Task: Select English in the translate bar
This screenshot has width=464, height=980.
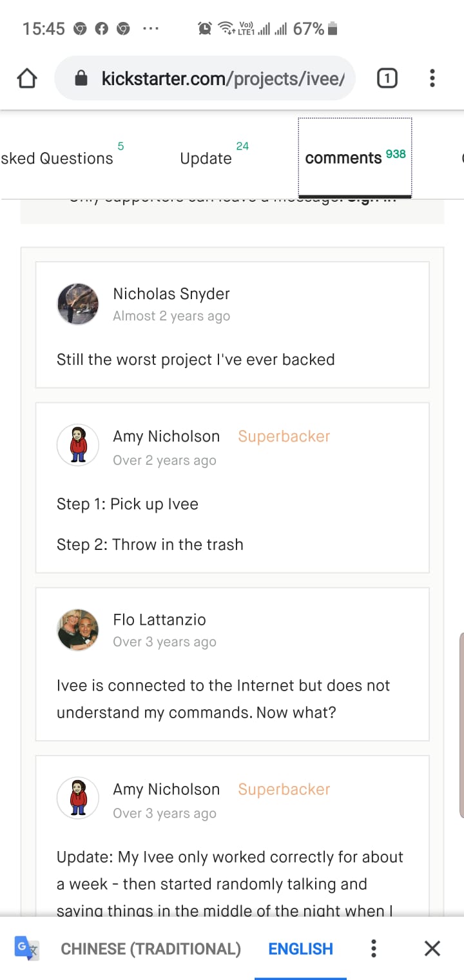Action: [x=300, y=949]
